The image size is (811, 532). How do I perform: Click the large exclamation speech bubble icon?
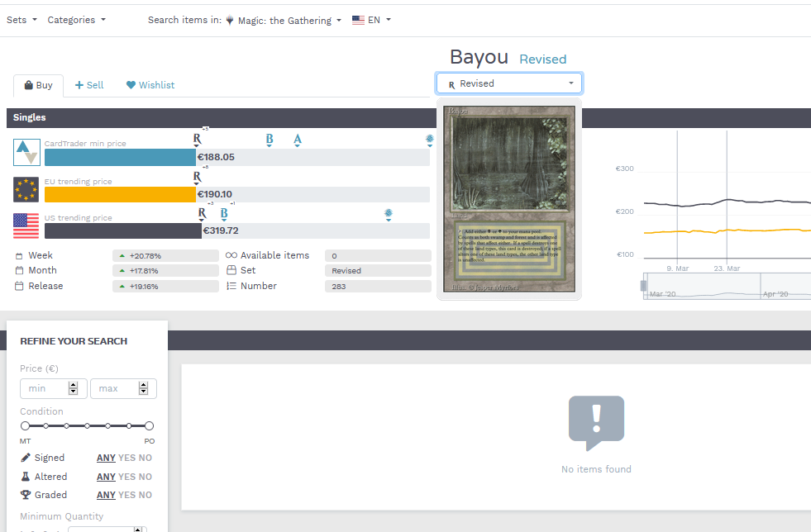596,423
